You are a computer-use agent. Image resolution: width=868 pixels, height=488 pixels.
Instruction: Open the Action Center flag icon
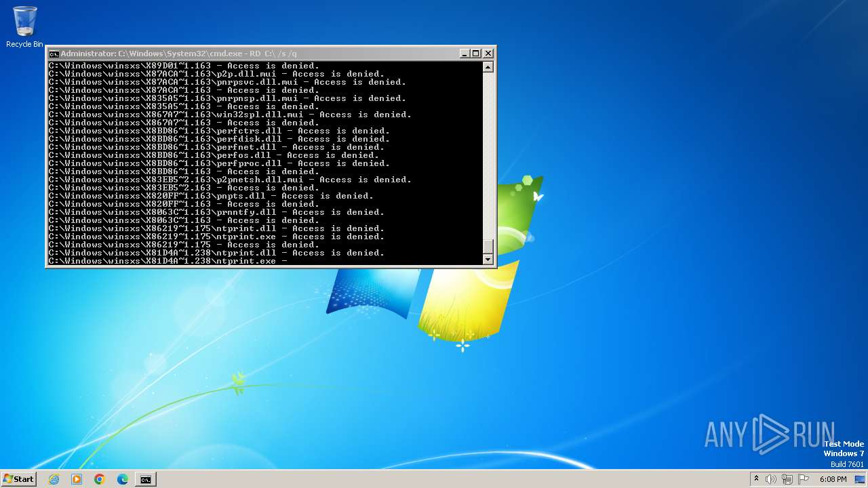click(804, 479)
